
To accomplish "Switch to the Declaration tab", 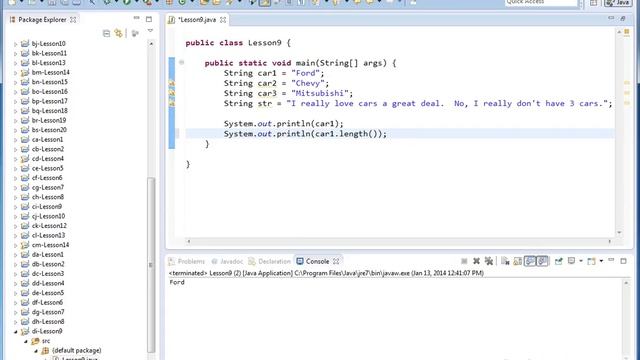I will click(269, 261).
